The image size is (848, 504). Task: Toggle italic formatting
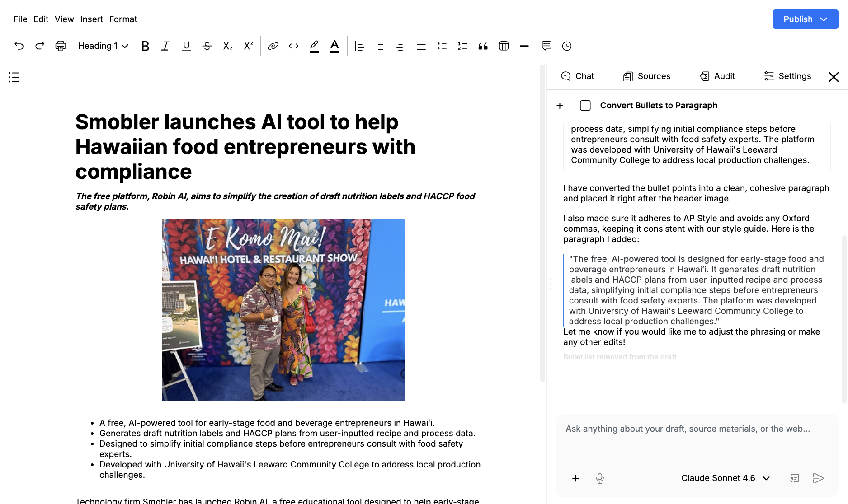point(165,46)
